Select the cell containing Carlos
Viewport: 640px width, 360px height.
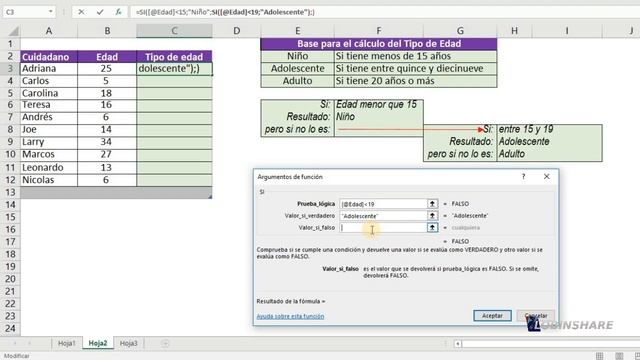click(x=49, y=81)
